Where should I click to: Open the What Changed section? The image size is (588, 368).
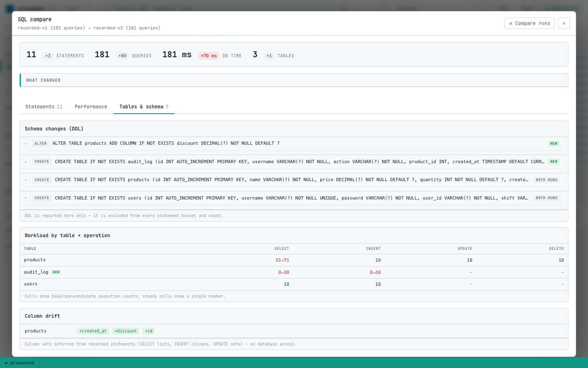point(294,80)
